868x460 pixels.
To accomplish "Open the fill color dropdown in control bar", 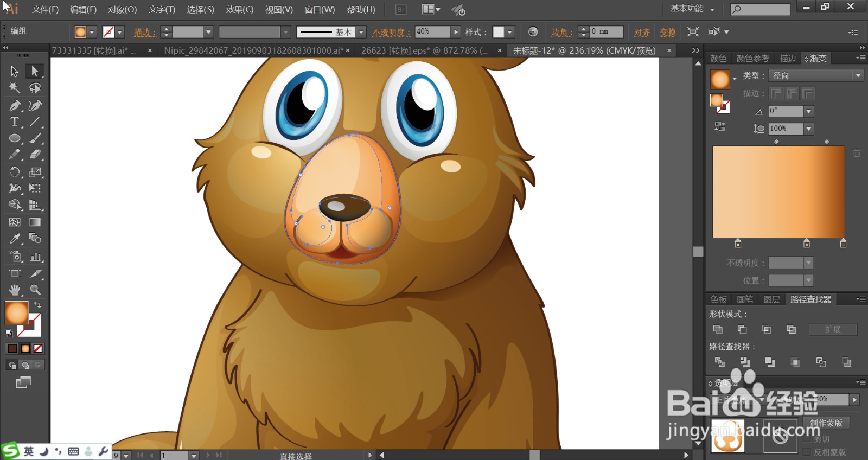I will click(x=92, y=32).
